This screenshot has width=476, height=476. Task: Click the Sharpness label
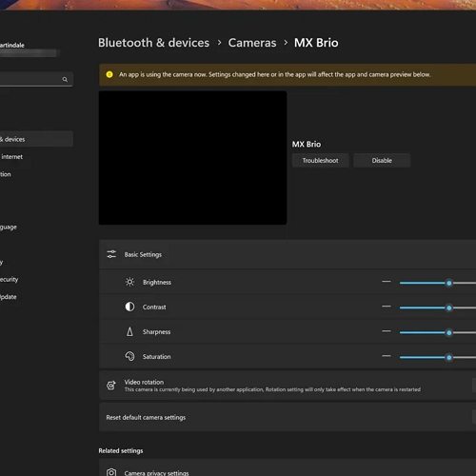pyautogui.click(x=156, y=331)
